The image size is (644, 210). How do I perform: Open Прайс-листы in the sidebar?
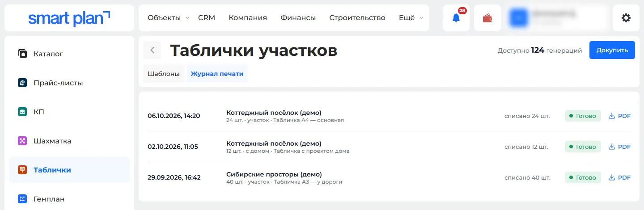pyautogui.click(x=69, y=83)
